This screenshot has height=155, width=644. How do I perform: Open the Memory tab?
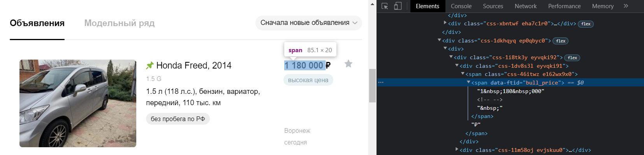(x=602, y=6)
